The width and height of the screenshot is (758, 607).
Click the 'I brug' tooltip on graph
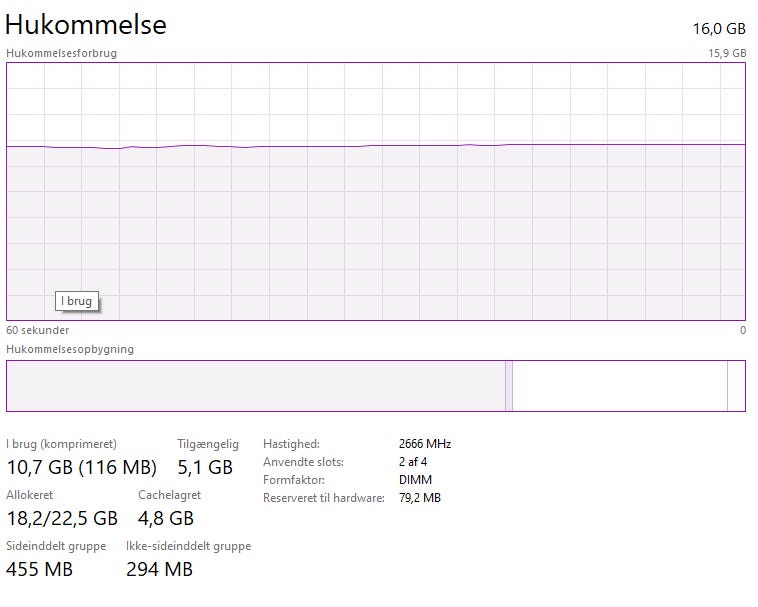tap(78, 301)
